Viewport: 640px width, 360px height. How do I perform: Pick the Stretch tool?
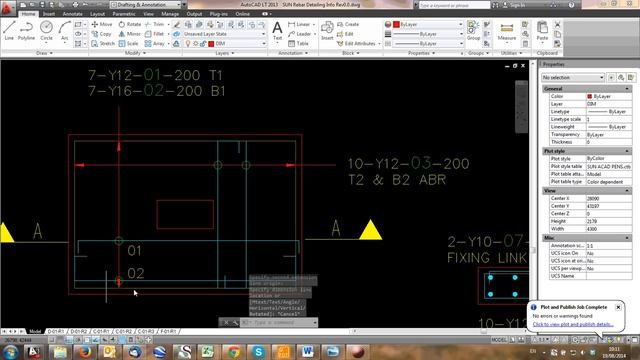pos(103,43)
